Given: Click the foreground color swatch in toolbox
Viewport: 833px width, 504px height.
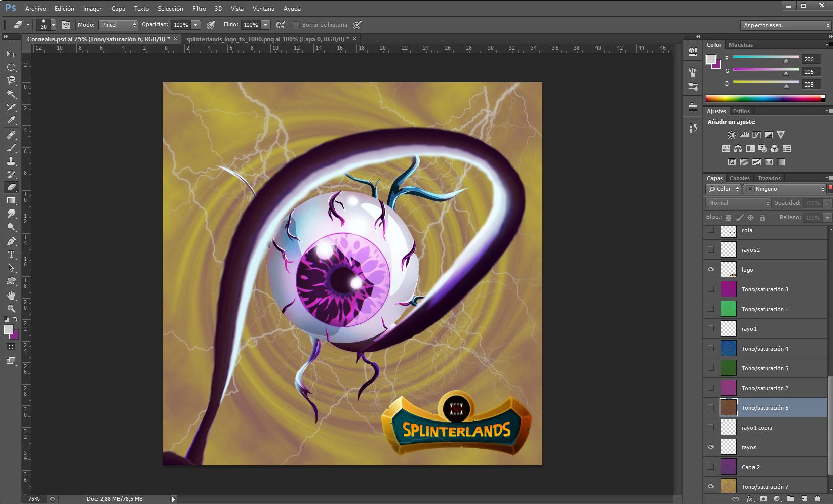Looking at the screenshot, I should [9, 330].
